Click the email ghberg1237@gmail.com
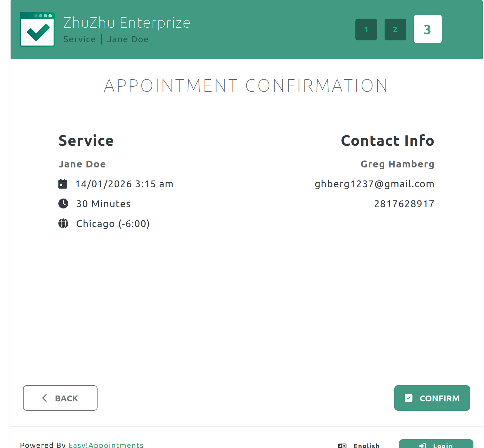This screenshot has height=448, width=484. click(x=374, y=184)
